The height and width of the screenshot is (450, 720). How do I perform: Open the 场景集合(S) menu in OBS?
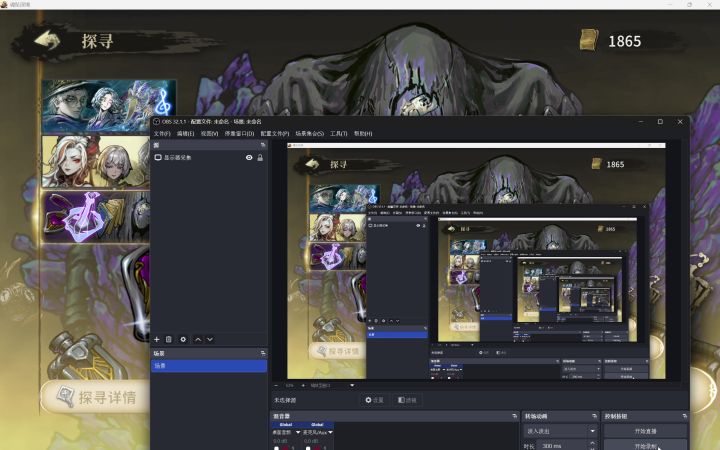309,134
